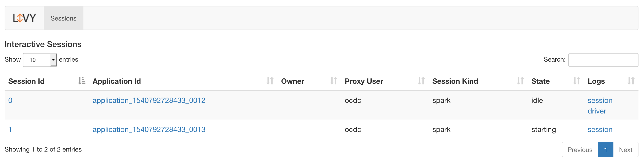Click the Livy logo
The image size is (644, 161).
[x=24, y=18]
